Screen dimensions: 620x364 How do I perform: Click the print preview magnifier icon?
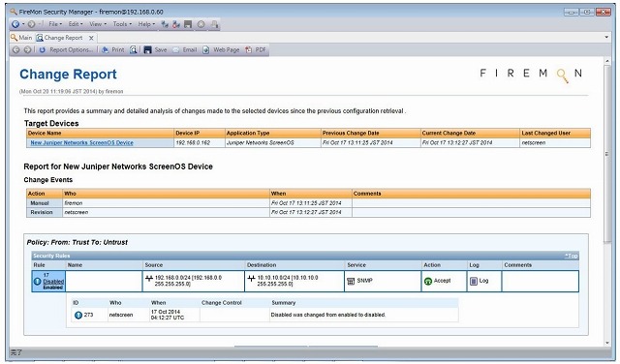134,49
